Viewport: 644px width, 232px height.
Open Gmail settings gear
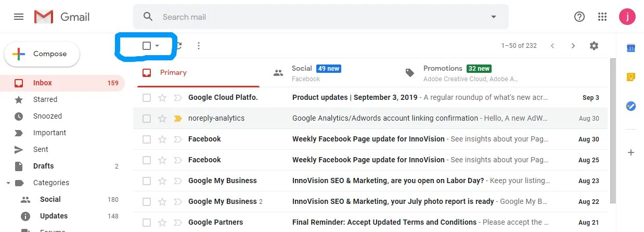[594, 46]
